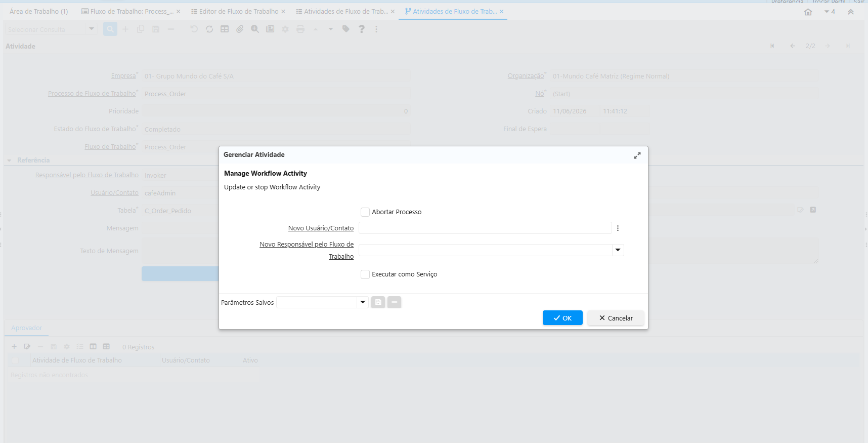The height and width of the screenshot is (443, 868).
Task: Save parameters with the disk icon
Action: 378,302
